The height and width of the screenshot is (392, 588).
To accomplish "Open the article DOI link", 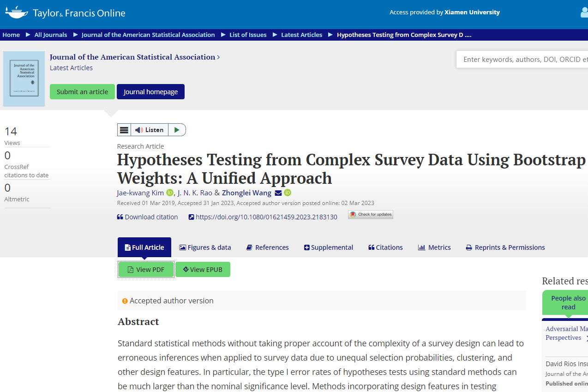I will tap(266, 217).
